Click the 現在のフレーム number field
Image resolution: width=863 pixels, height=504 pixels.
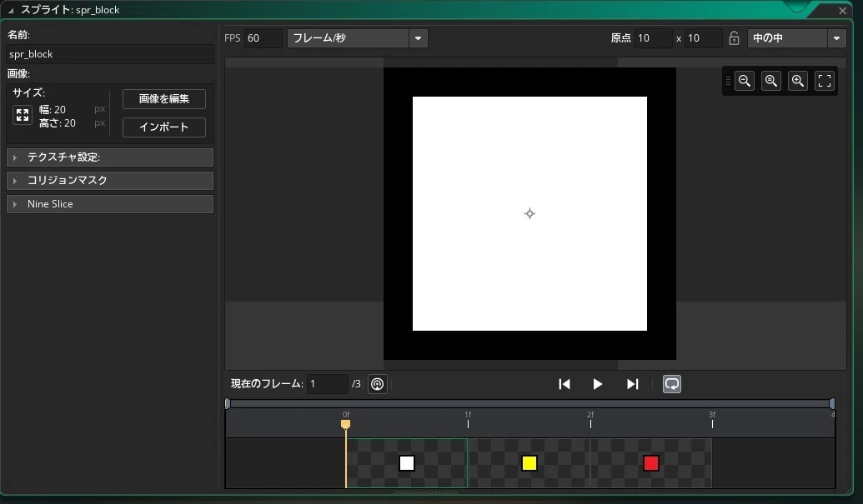[327, 384]
